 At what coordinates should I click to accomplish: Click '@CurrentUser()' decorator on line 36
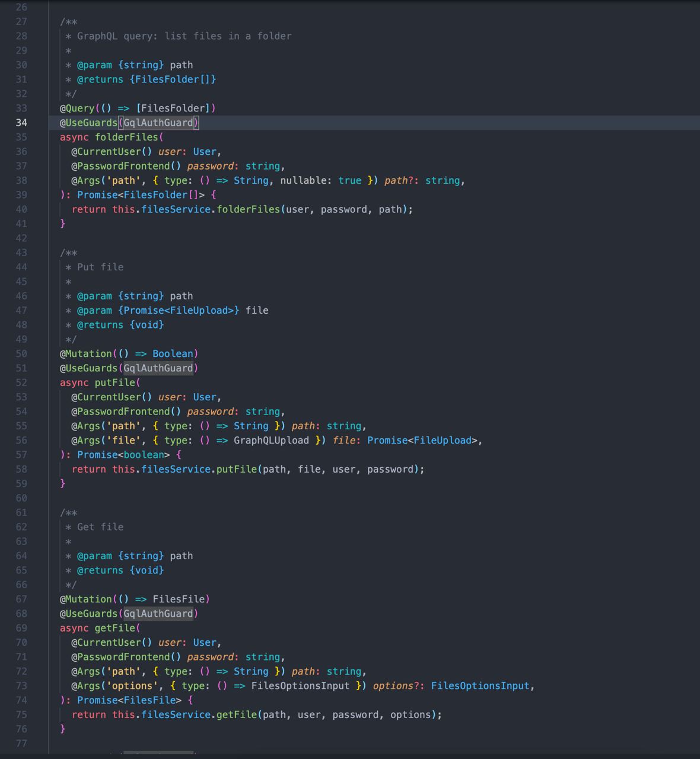pos(112,152)
